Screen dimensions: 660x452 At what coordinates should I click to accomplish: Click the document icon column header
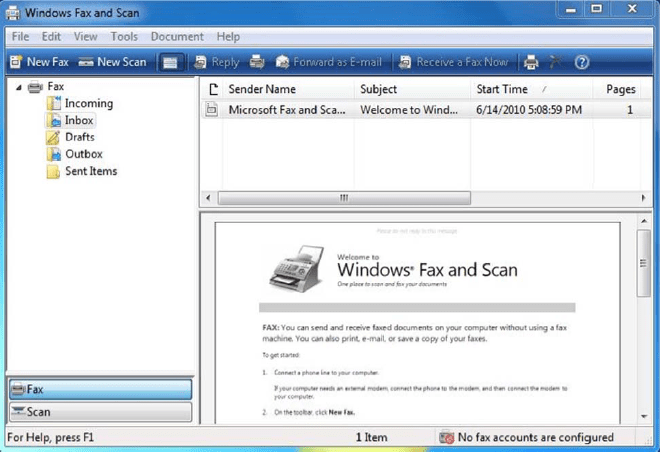(213, 89)
